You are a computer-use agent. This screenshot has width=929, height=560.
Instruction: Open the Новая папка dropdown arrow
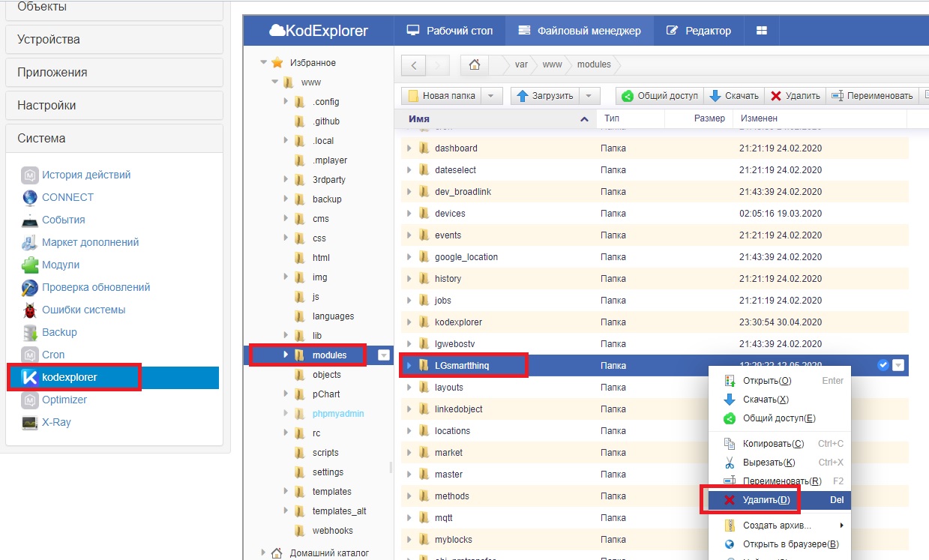(490, 96)
